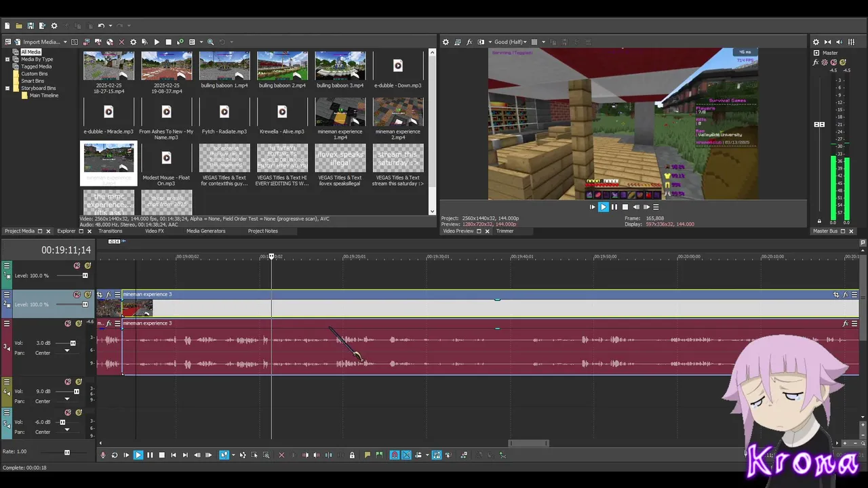Go to end of project in transport bar
Image resolution: width=868 pixels, height=488 pixels.
(x=185, y=455)
